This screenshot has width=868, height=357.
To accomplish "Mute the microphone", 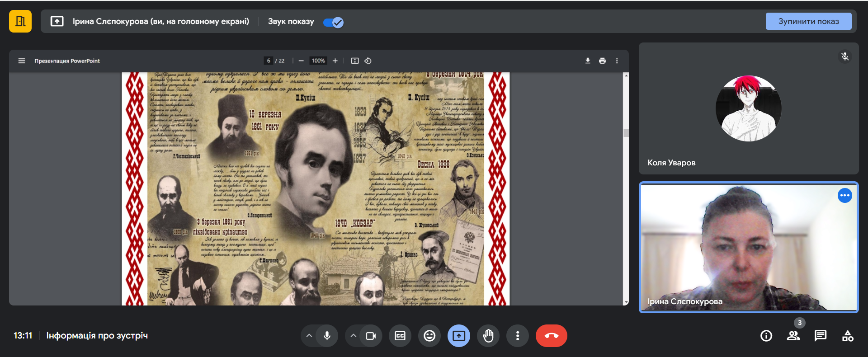I will (327, 336).
